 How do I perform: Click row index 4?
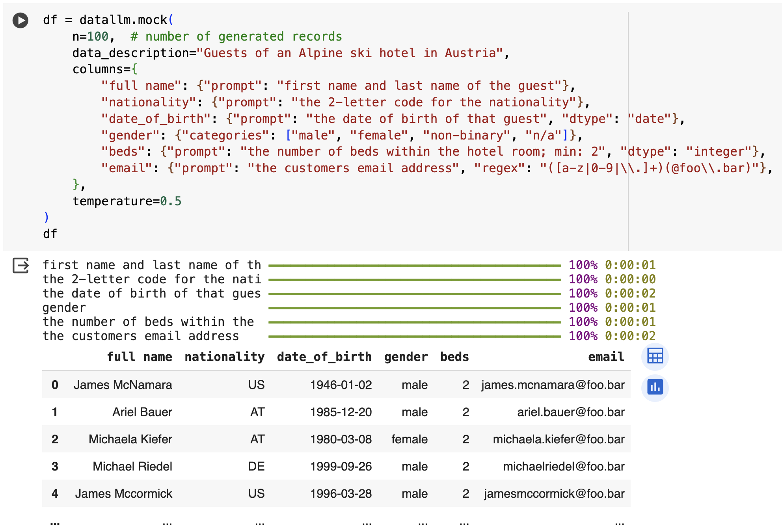[x=55, y=493]
